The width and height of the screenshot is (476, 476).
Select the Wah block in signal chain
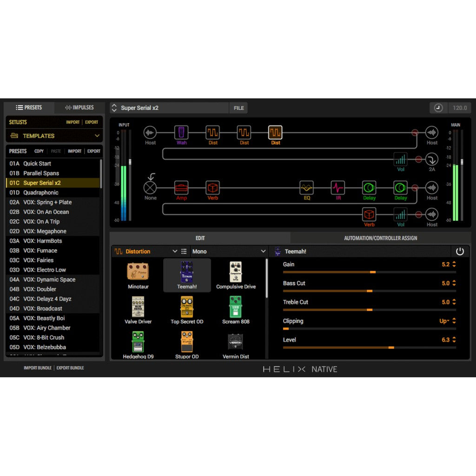181,132
